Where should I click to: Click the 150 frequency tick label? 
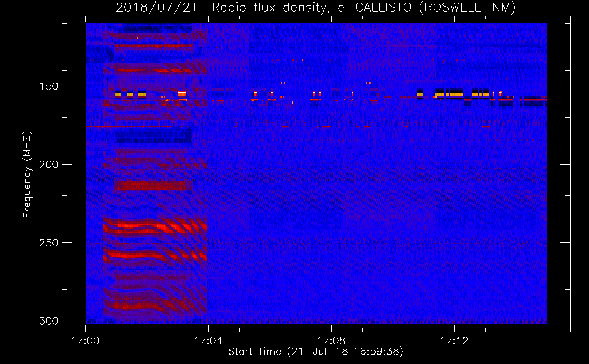[49, 87]
